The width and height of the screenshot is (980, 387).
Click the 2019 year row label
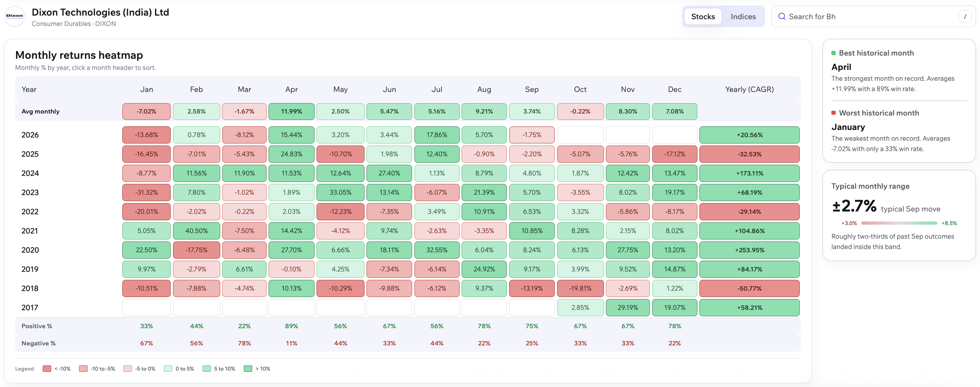point(30,269)
